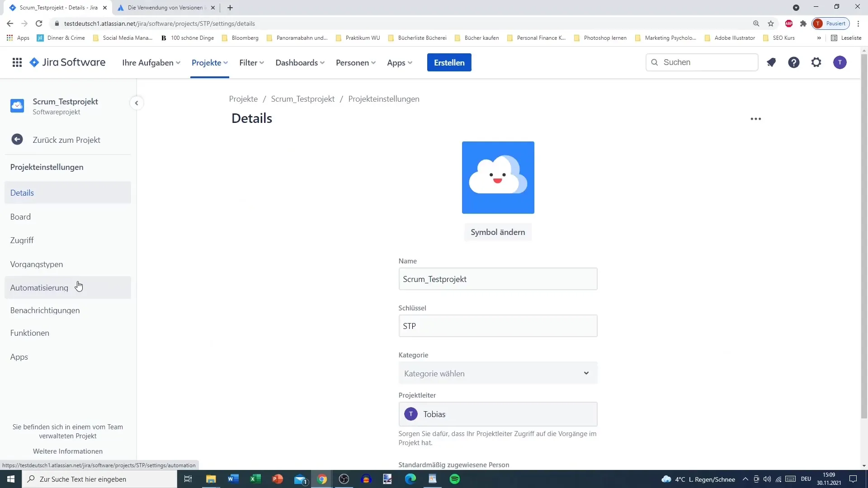Click the Erstellen button
The height and width of the screenshot is (488, 868).
[449, 62]
